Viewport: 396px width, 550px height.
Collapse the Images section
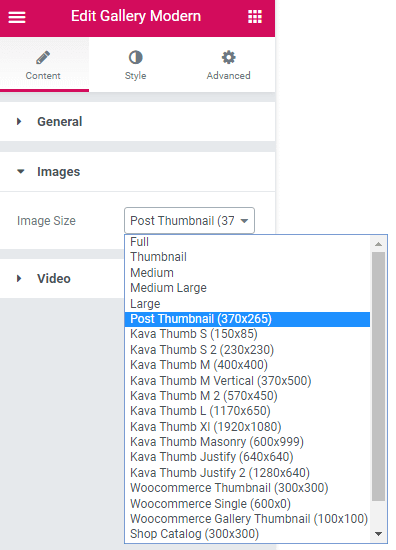(137, 172)
